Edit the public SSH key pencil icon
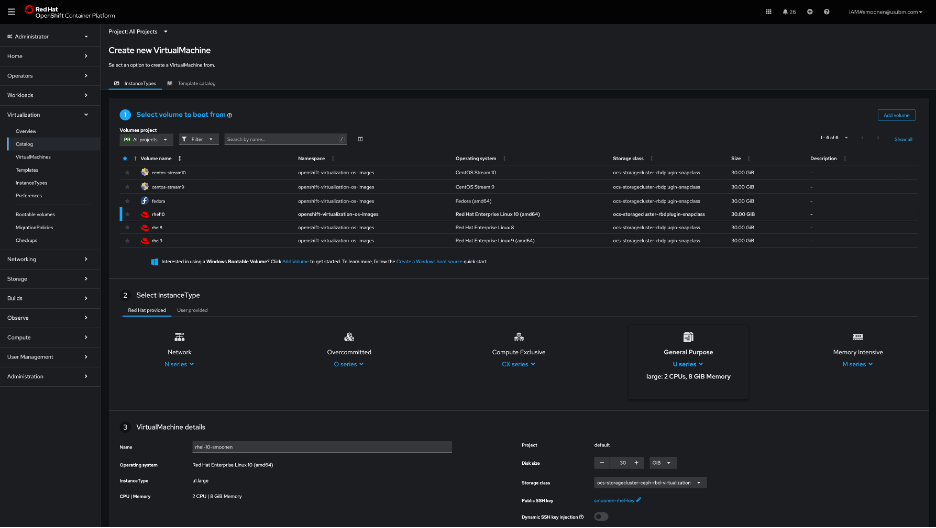Viewport: 936px width, 528px height. [x=638, y=499]
